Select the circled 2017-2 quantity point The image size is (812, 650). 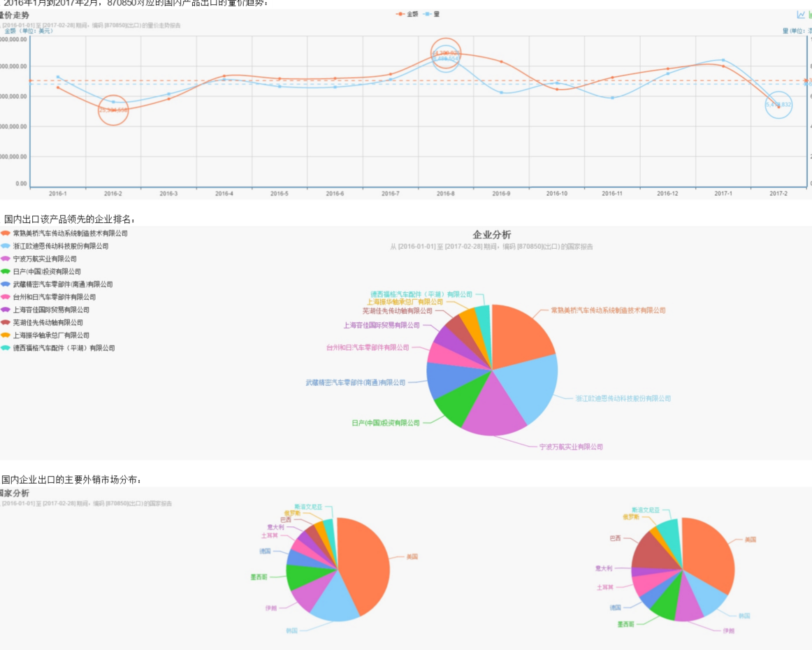(x=778, y=105)
